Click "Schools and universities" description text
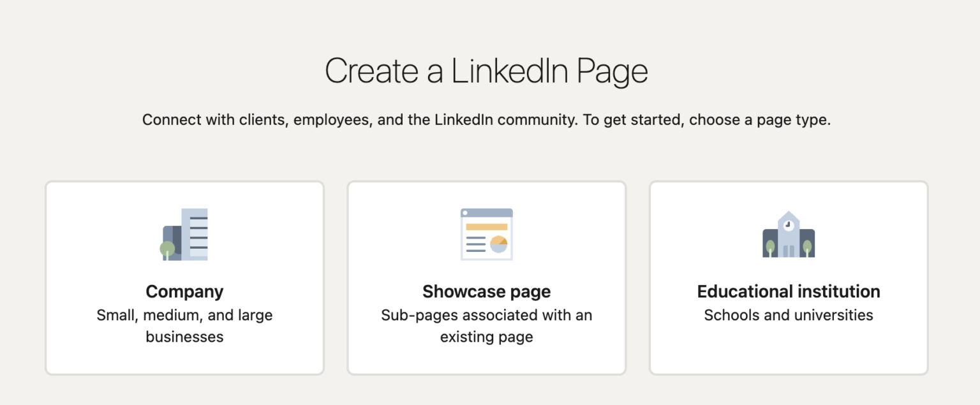Image resolution: width=980 pixels, height=405 pixels. [789, 314]
